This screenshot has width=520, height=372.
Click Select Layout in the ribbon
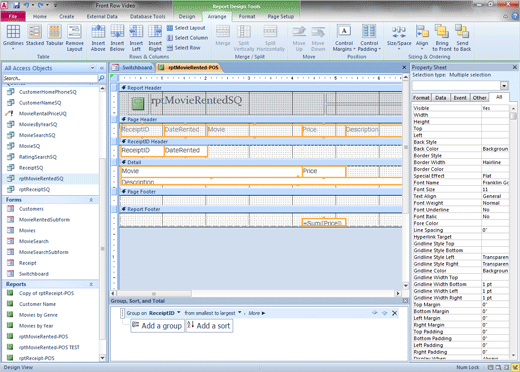pos(186,28)
